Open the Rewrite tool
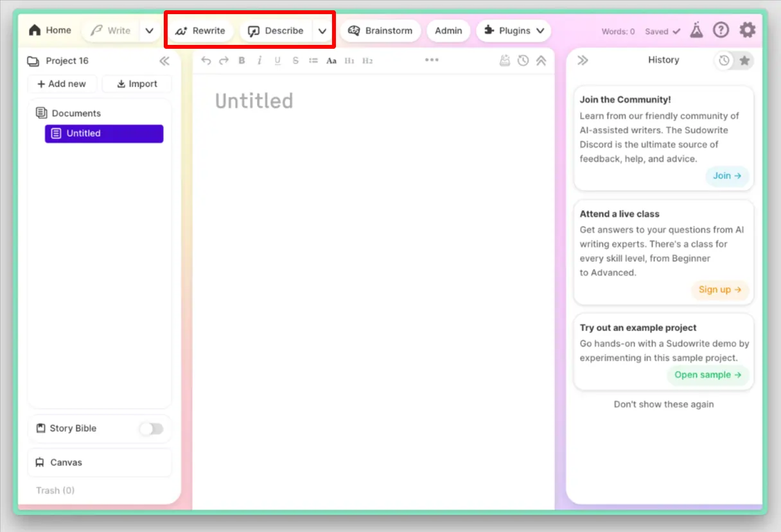 pyautogui.click(x=200, y=30)
